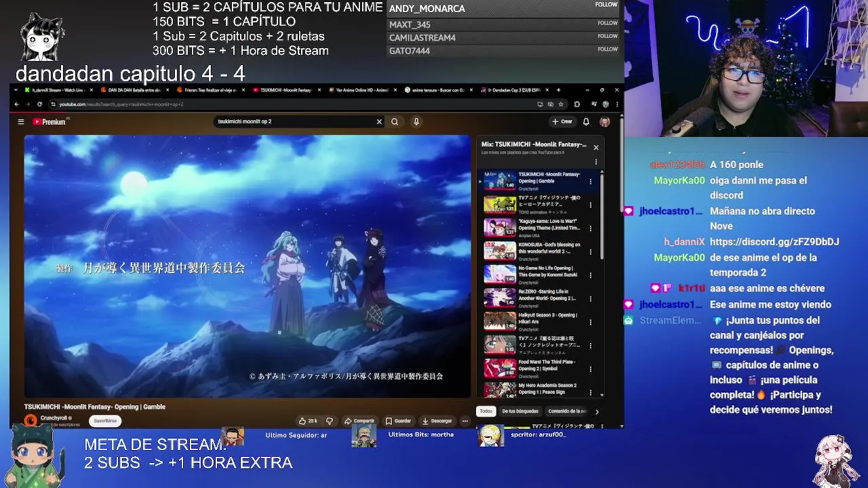Open options for Re:ZERO playlist item
Image resolution: width=868 pixels, height=488 pixels.
click(x=590, y=299)
